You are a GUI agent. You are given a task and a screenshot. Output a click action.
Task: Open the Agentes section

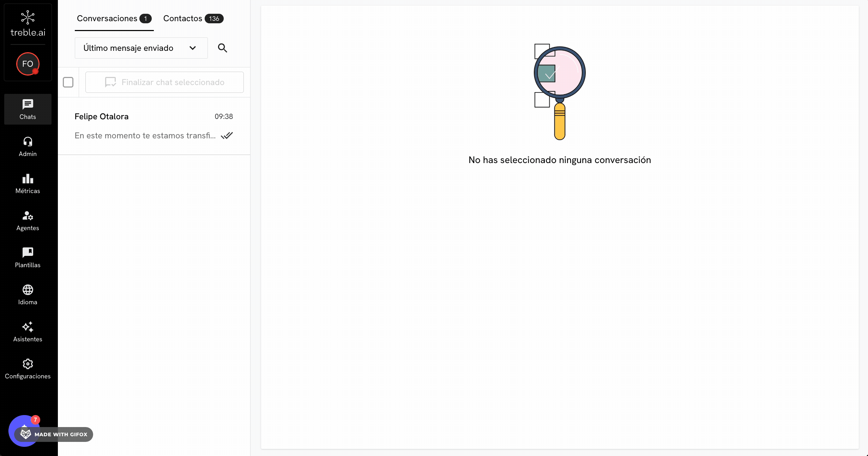pyautogui.click(x=28, y=221)
